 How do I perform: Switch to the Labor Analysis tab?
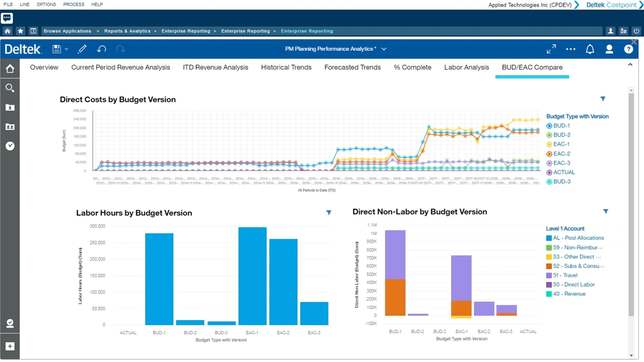coord(467,67)
